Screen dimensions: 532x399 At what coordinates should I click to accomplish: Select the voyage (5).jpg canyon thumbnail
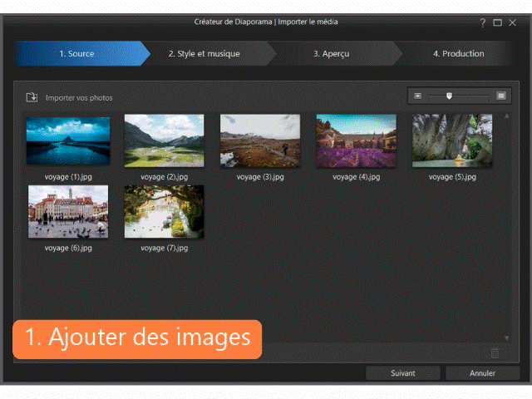click(452, 140)
